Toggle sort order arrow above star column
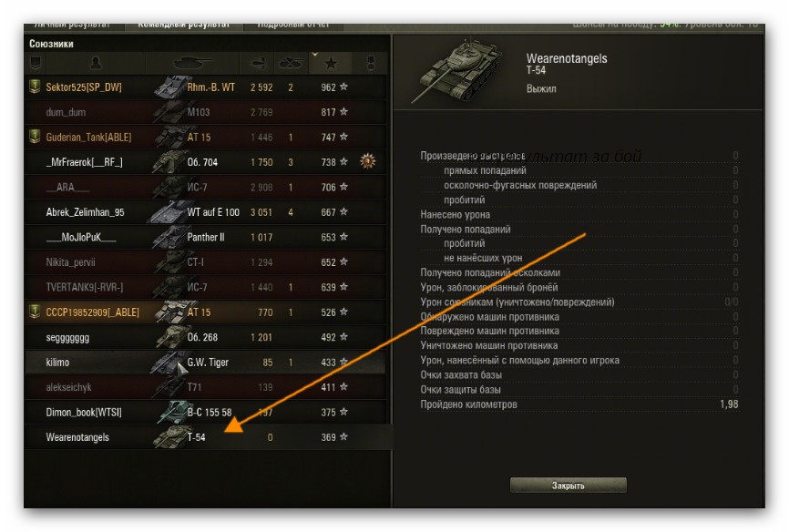The image size is (789, 532). pyautogui.click(x=315, y=54)
